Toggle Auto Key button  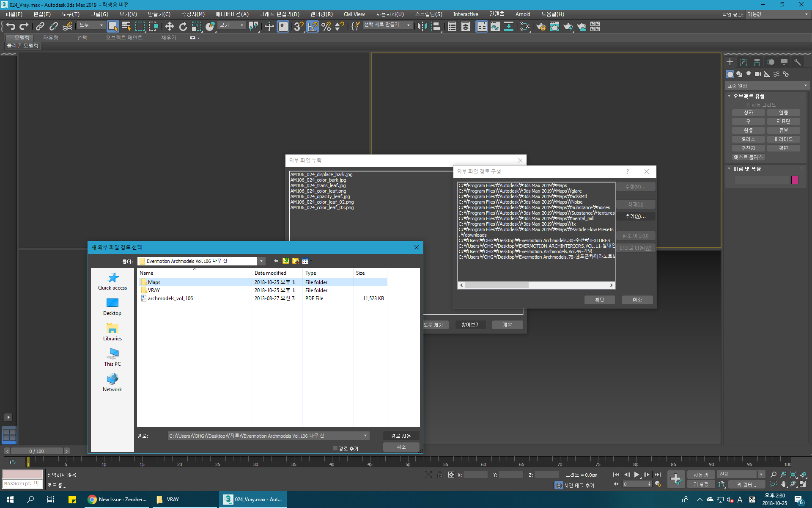(x=701, y=475)
